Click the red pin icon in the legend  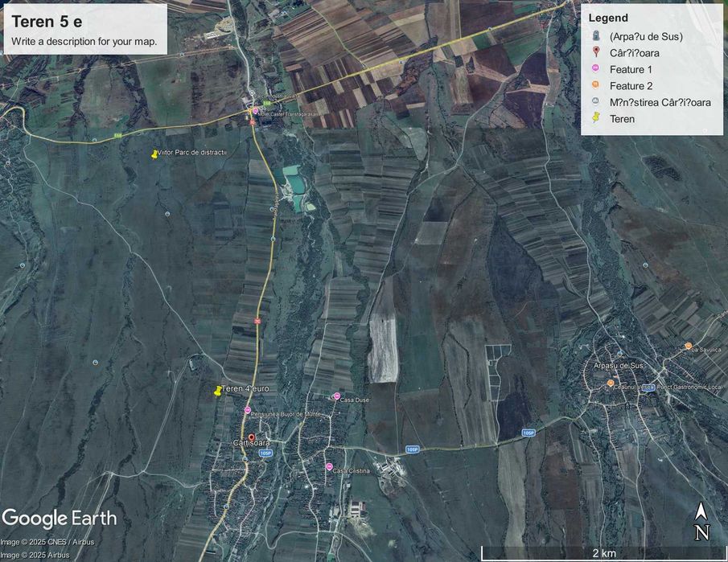596,52
